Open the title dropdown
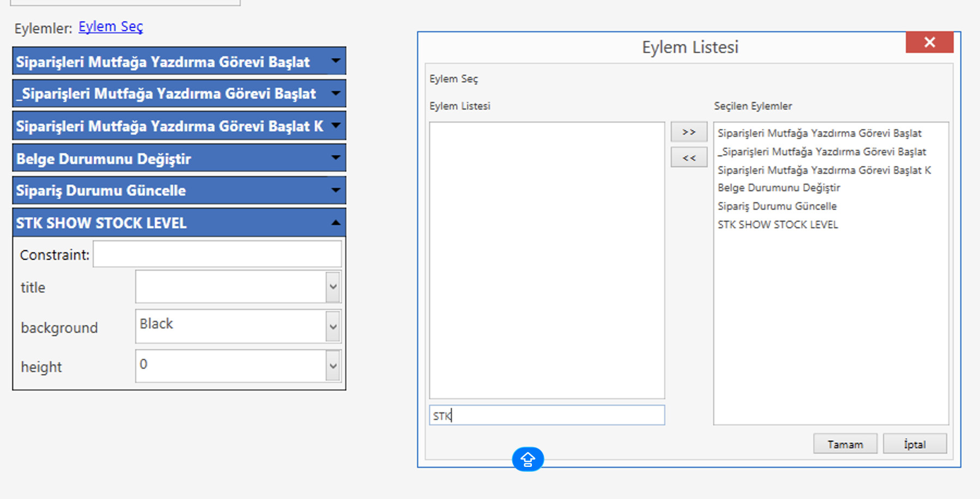 [x=333, y=287]
